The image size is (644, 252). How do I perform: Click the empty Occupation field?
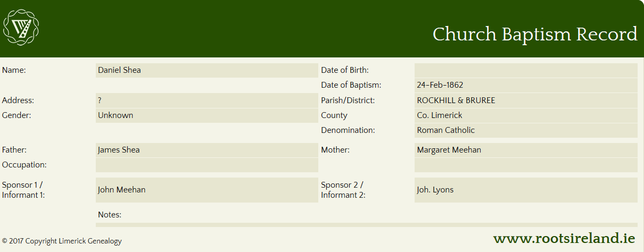207,165
